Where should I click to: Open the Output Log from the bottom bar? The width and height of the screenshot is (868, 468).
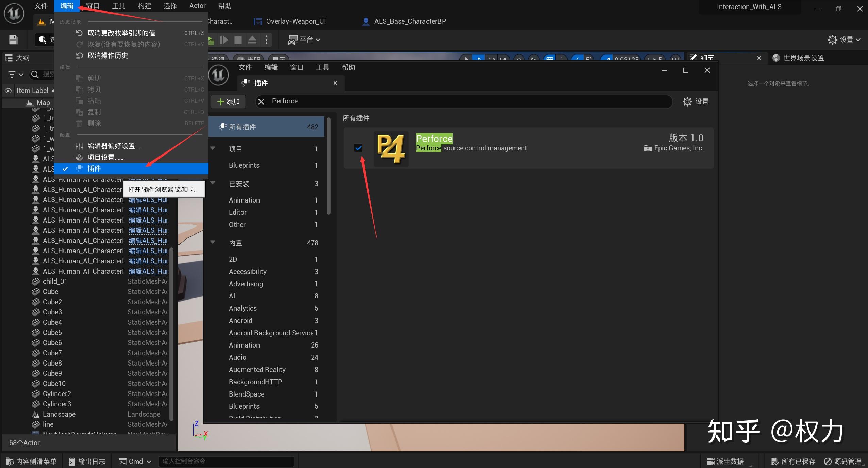(x=87, y=461)
